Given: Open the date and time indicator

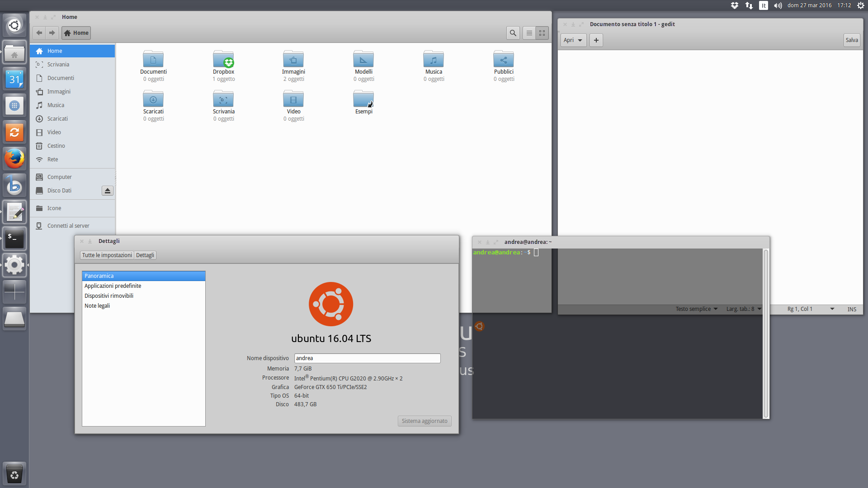Looking at the screenshot, I should (x=819, y=5).
